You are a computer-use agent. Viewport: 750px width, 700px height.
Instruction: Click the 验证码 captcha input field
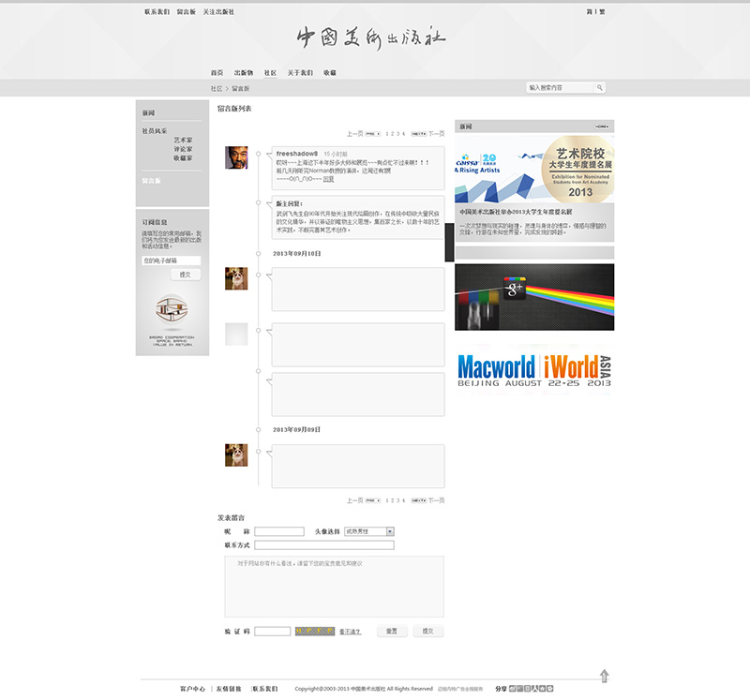click(273, 632)
